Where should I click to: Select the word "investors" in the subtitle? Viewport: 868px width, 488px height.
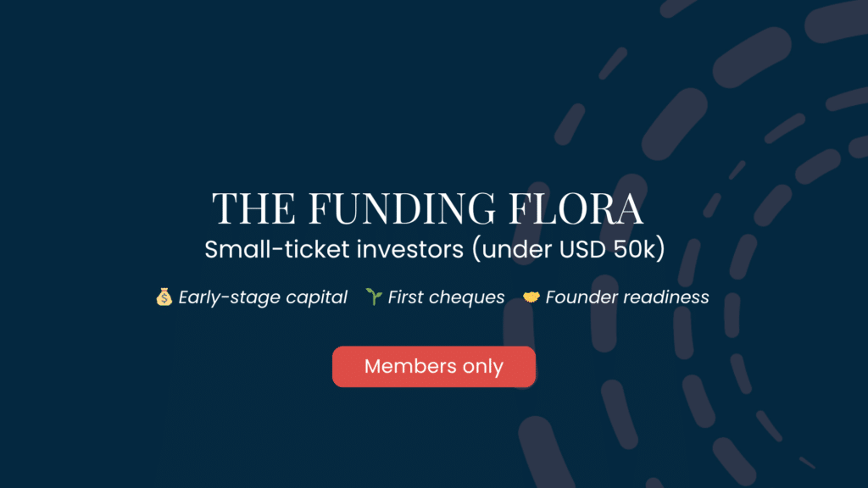(378, 251)
